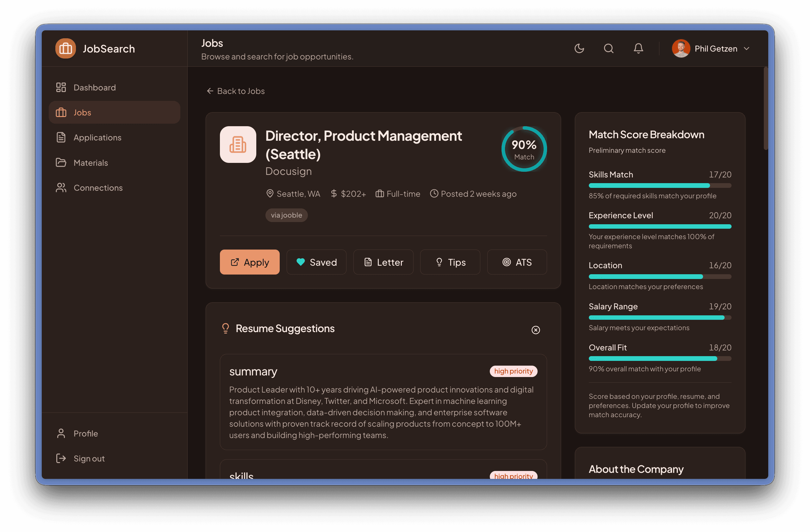Screen dimensions: 810x532
Task: Click the Skills Match progress bar
Action: 660,186
